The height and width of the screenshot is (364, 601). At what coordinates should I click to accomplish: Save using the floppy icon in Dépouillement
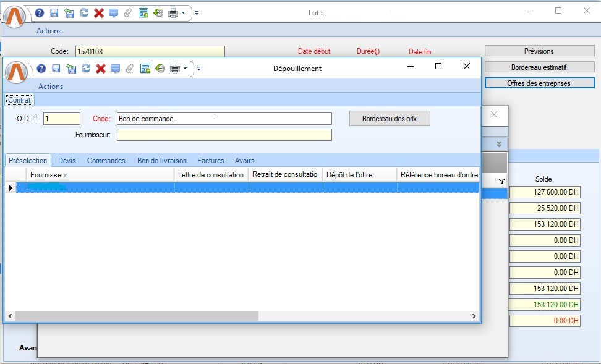tap(56, 69)
